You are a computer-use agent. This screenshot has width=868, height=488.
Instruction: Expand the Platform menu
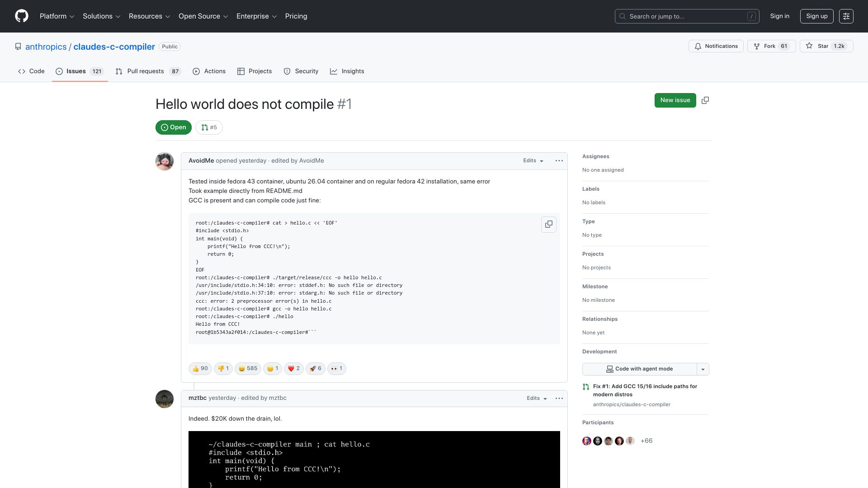57,16
